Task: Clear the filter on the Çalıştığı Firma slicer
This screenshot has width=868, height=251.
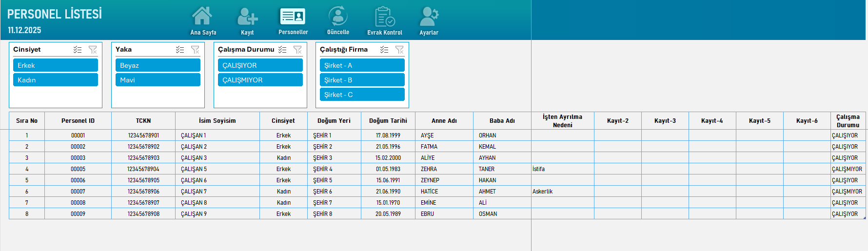Action: pyautogui.click(x=399, y=50)
